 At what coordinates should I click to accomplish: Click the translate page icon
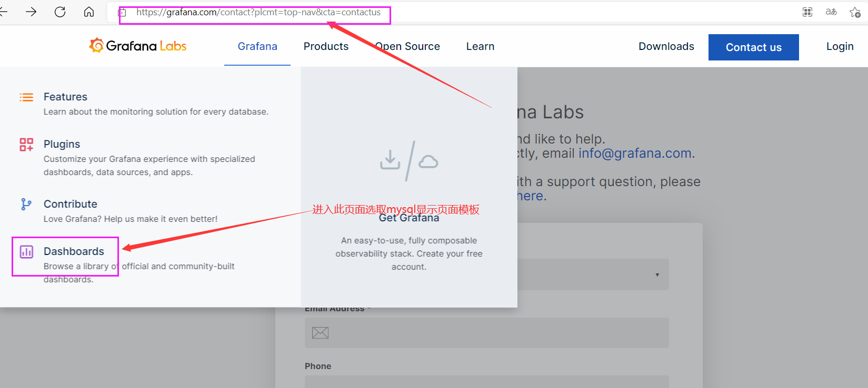831,12
